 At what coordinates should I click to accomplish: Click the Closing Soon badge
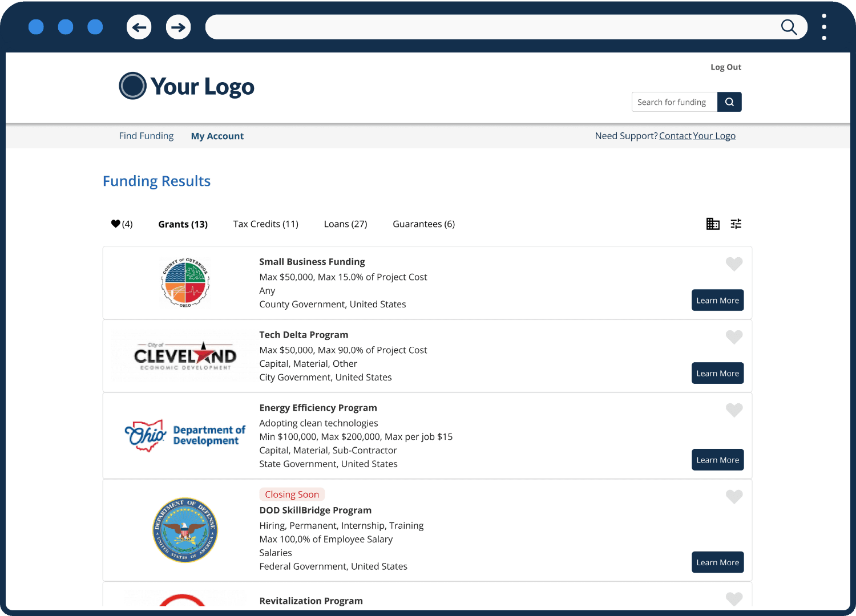point(292,494)
